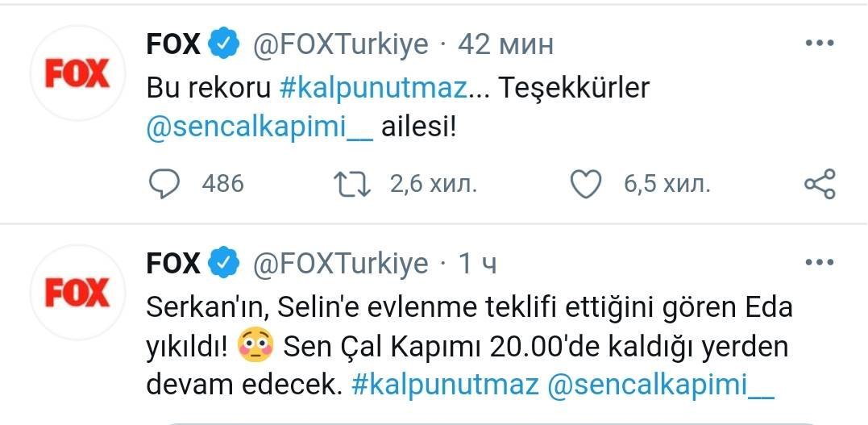Click the 6,5 хил. likes count
The image size is (868, 425).
[x=667, y=185]
